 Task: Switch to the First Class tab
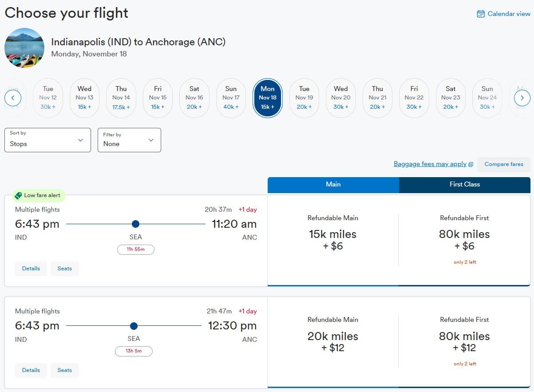(x=465, y=185)
